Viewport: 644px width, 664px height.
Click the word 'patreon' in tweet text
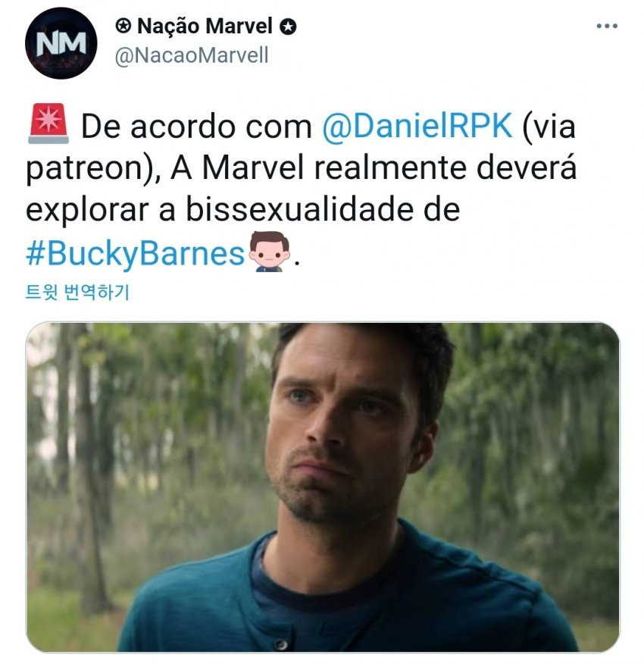click(x=85, y=168)
